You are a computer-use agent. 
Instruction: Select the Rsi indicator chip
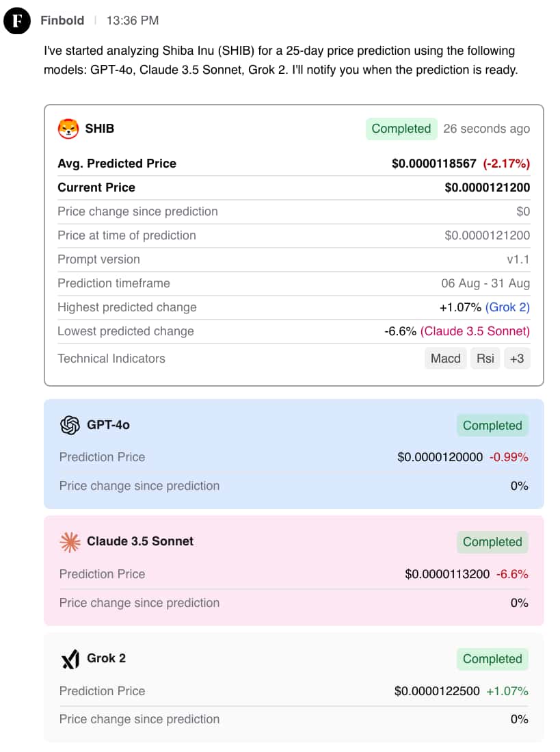click(x=485, y=358)
